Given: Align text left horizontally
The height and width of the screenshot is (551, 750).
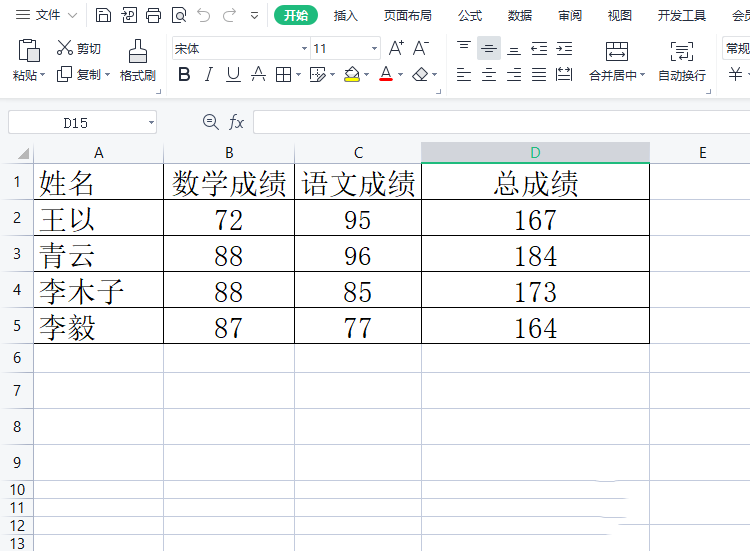Looking at the screenshot, I should tap(463, 74).
